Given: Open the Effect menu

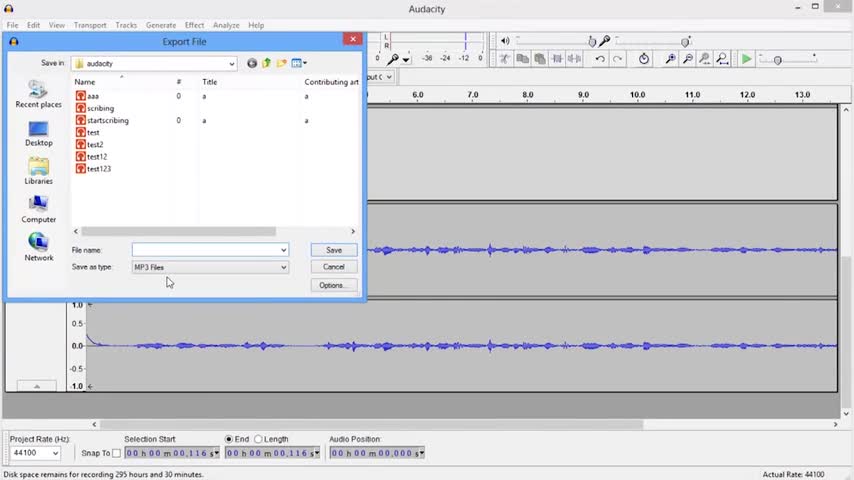Looking at the screenshot, I should [x=194, y=25].
